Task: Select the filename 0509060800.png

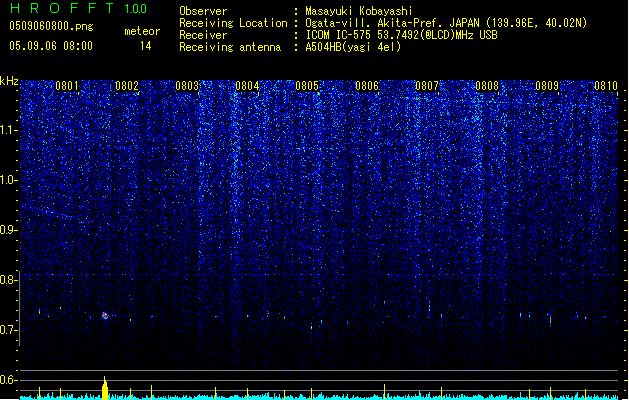Action: click(51, 26)
